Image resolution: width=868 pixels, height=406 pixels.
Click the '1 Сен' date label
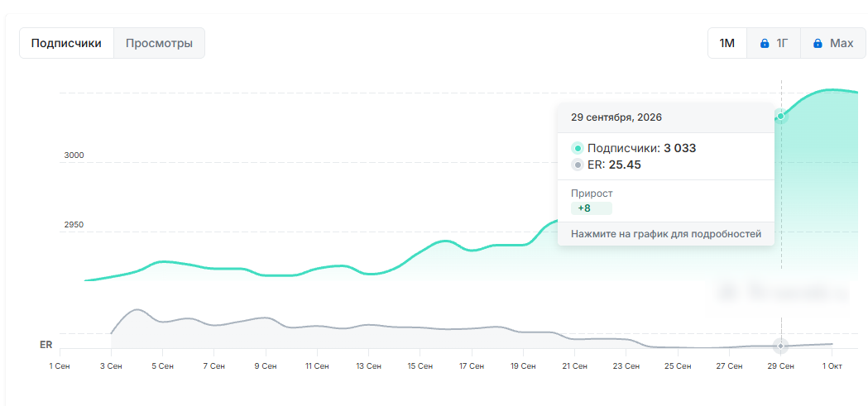click(60, 366)
